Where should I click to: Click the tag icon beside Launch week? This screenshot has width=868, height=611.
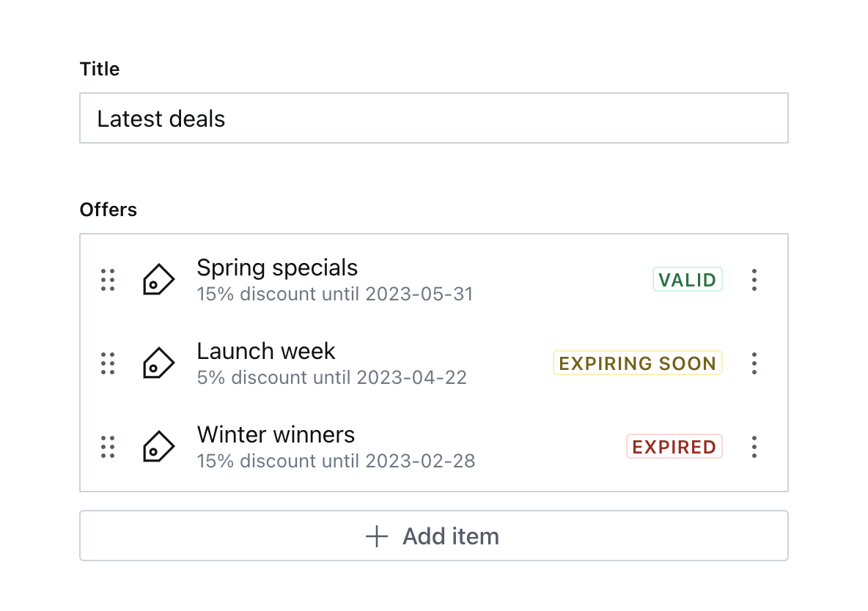158,363
